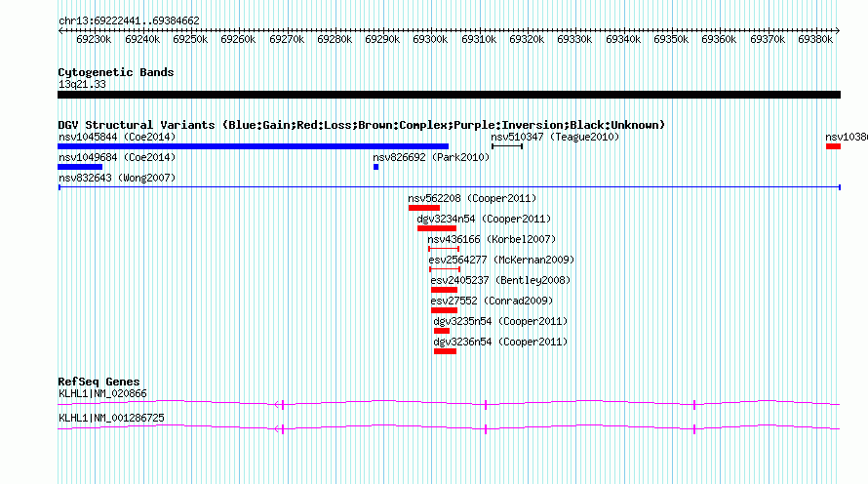Click the red dgv3235n54 variant bar
Screen dimensions: 868x484
[442, 331]
